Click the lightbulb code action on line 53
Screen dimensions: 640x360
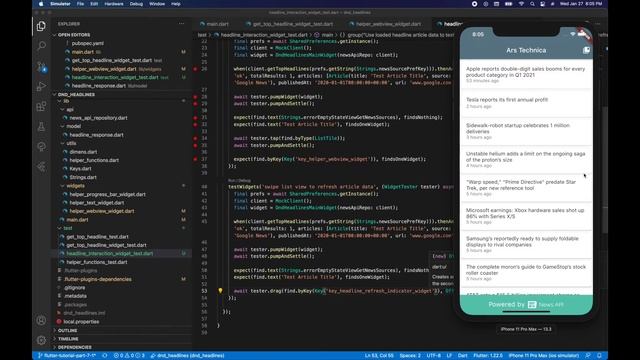coord(220,291)
